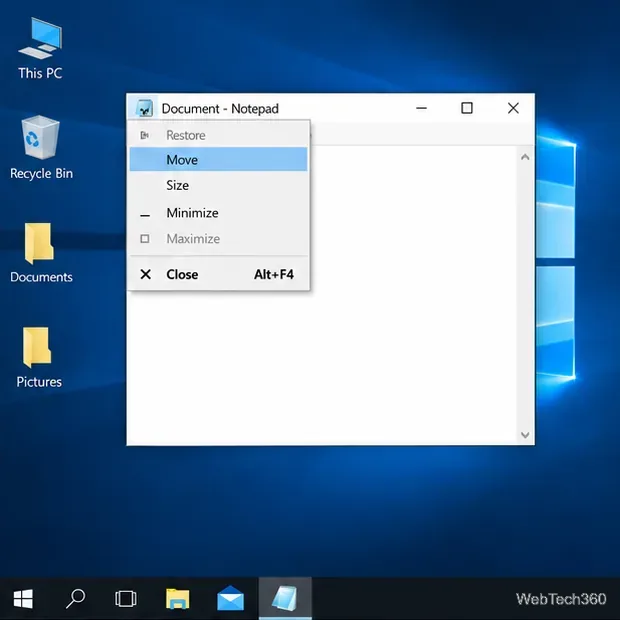Click the scrollbar down arrow in Notepad
Viewport: 620px width, 620px height.
pyautogui.click(x=525, y=435)
